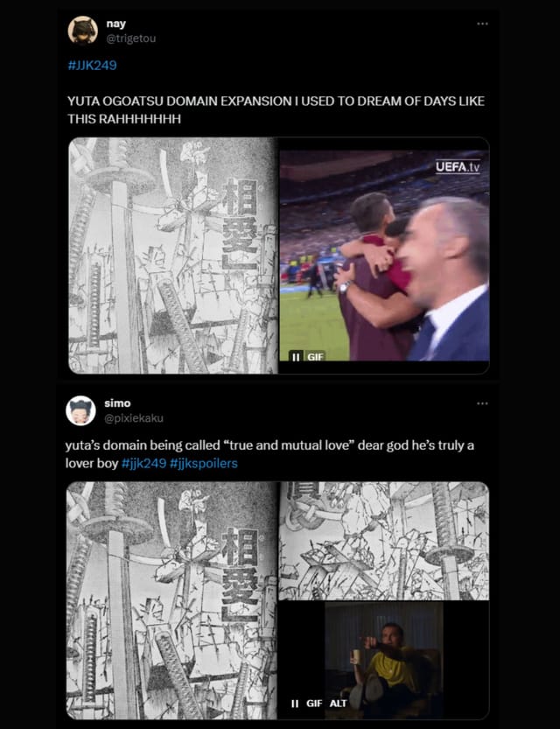Show ALT description of simo's GIF
This screenshot has height=729, width=560.
[x=338, y=704]
